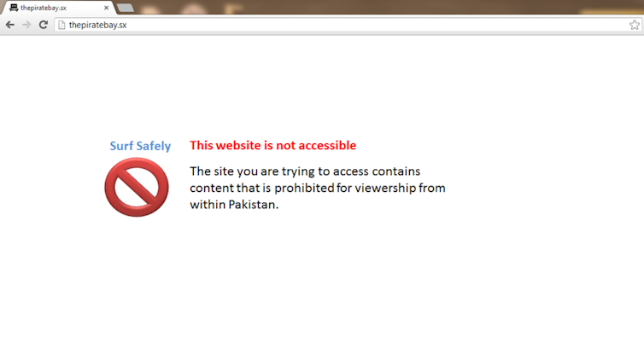Click the word 'prohibited' in the message
Viewport: 644px width, 354px height.
(x=304, y=188)
